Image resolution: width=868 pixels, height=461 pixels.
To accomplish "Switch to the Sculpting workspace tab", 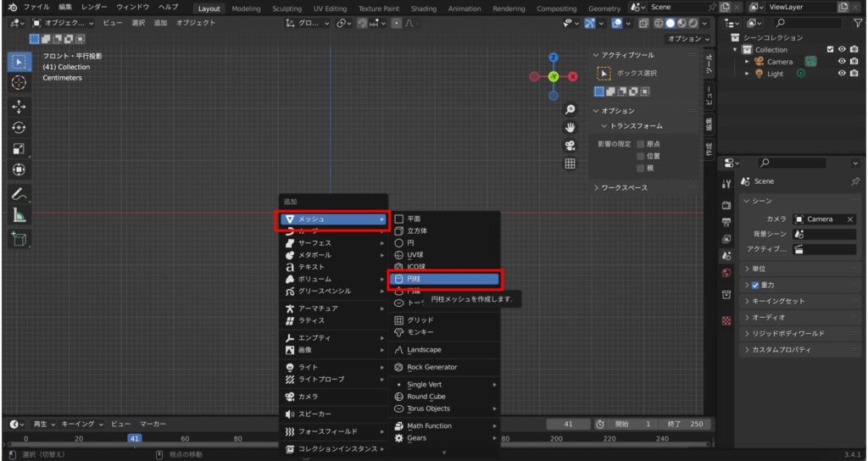I will 287,8.
